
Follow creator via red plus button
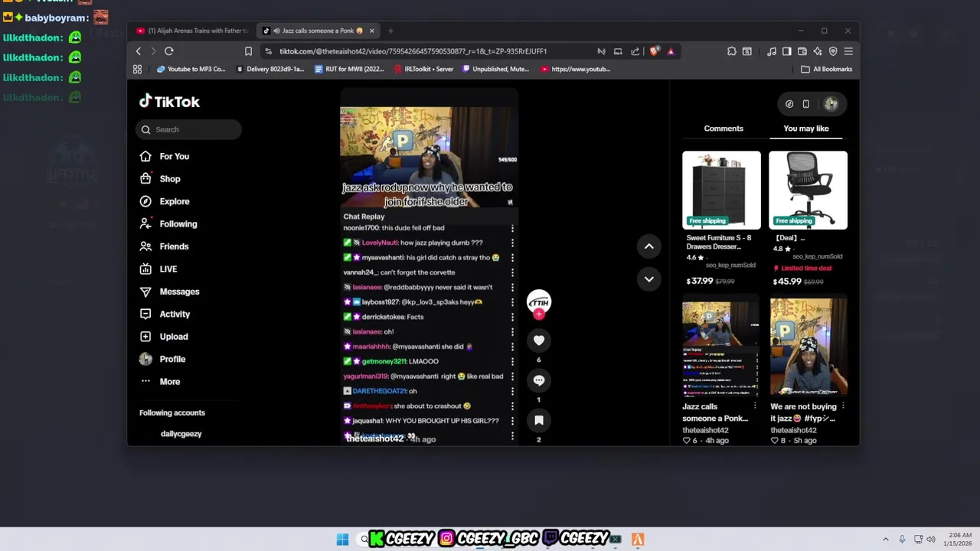coord(539,315)
